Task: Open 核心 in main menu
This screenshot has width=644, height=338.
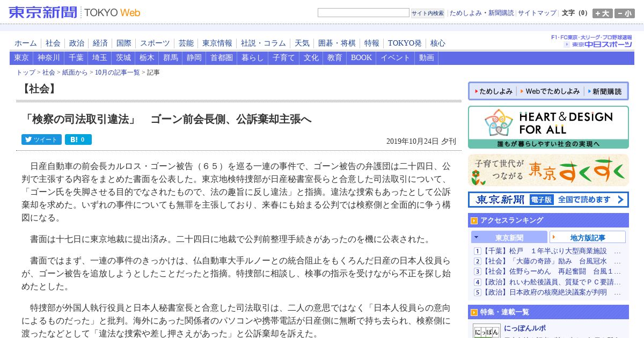Action: [438, 43]
